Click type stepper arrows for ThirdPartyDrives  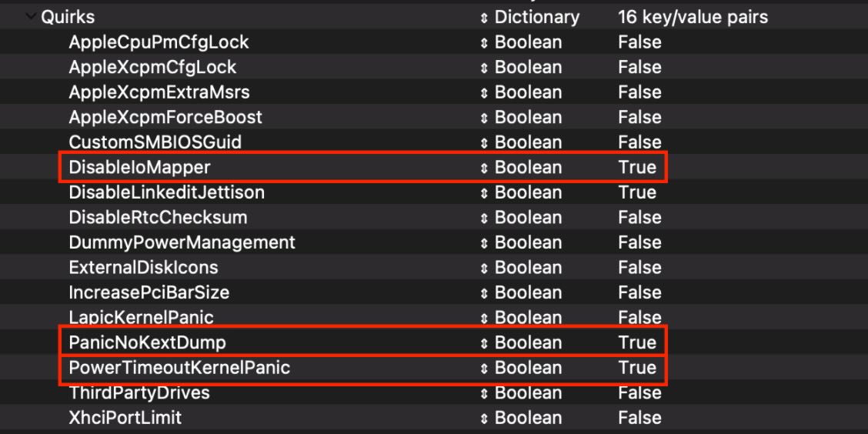(x=484, y=393)
